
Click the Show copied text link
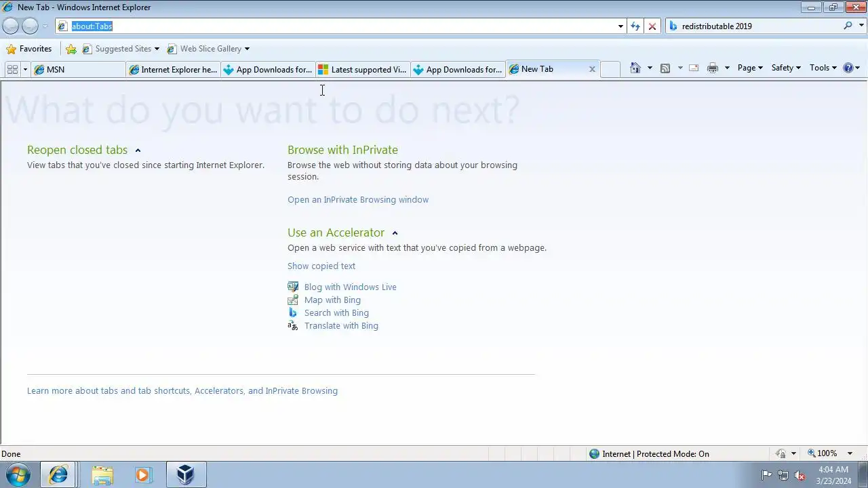321,266
